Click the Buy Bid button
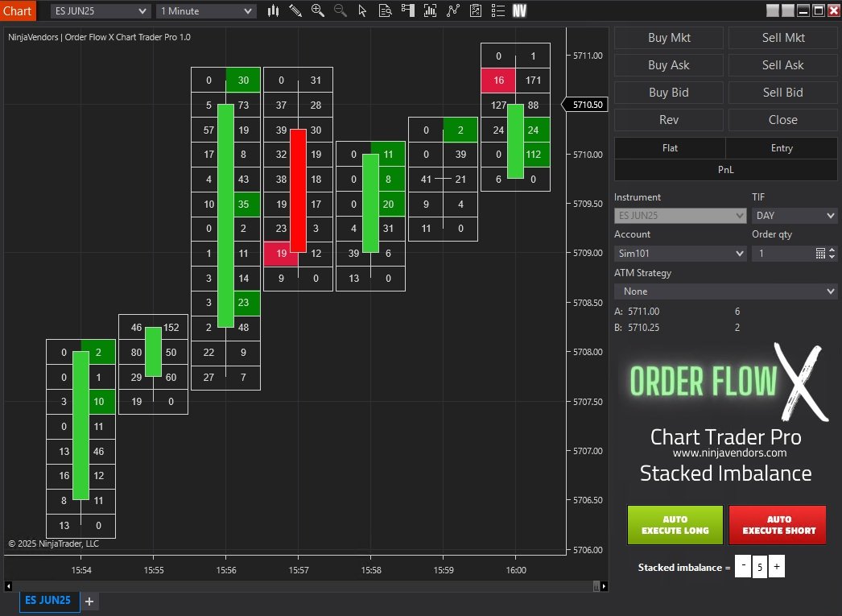This screenshot has height=616, width=842. pyautogui.click(x=669, y=93)
